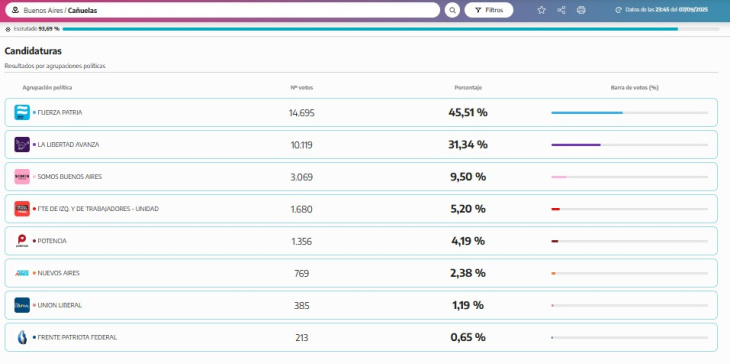
Task: Click the location pin icon in search bar
Action: coord(15,10)
